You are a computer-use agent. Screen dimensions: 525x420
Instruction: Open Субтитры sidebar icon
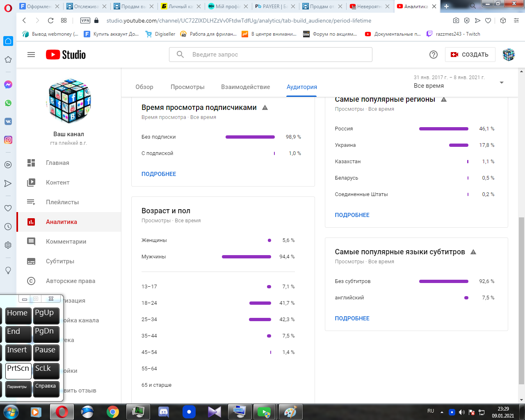31,261
